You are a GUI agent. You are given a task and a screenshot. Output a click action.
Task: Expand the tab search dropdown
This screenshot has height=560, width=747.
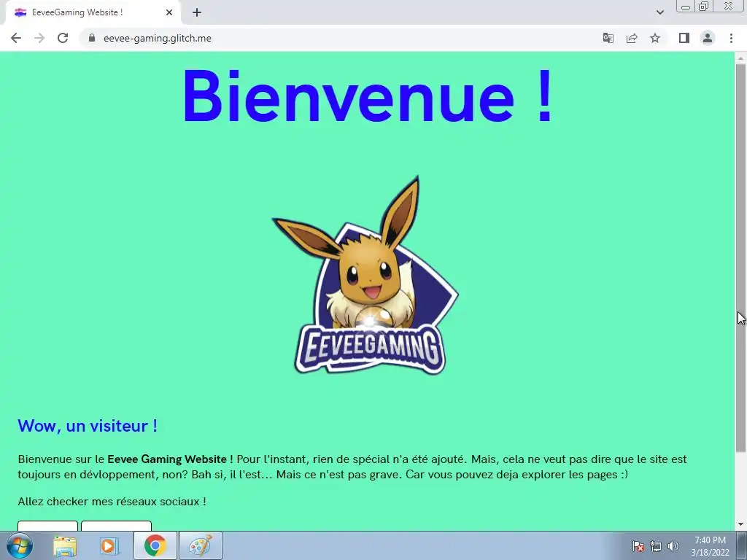tap(659, 12)
